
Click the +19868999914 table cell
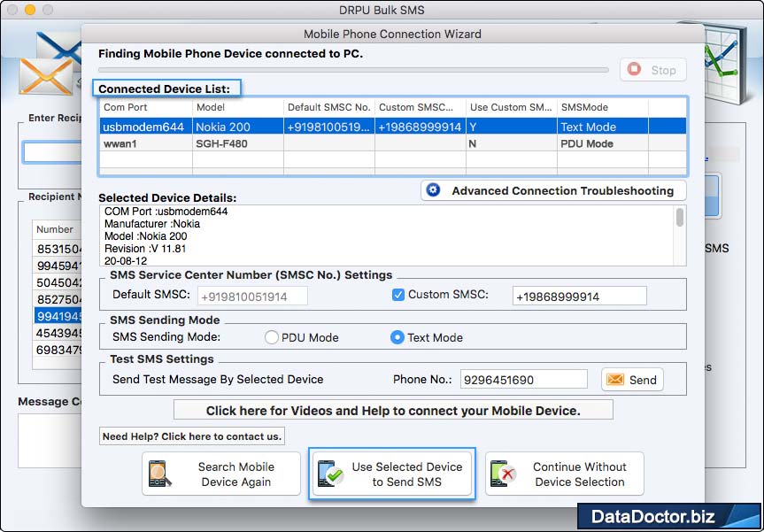pos(420,127)
